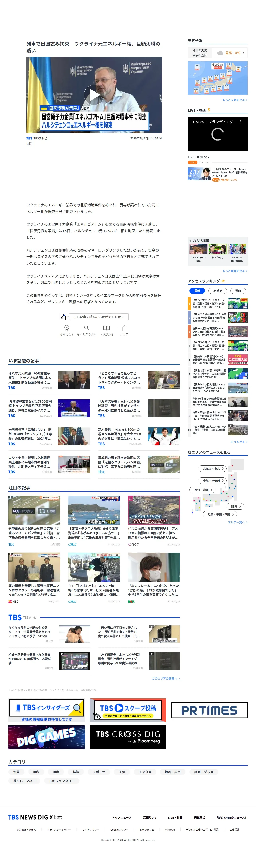This screenshot has width=256, height=868.
Task: Select the 関東 area button
Action: 235,506
